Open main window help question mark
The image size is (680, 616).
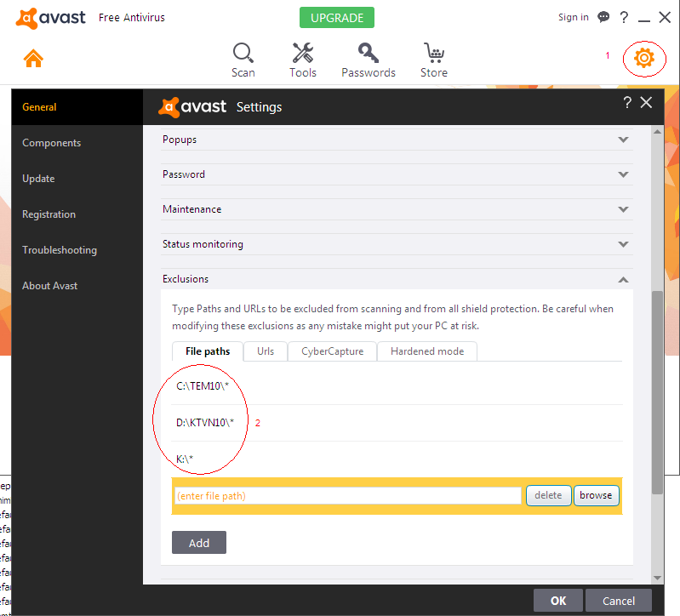coord(624,17)
